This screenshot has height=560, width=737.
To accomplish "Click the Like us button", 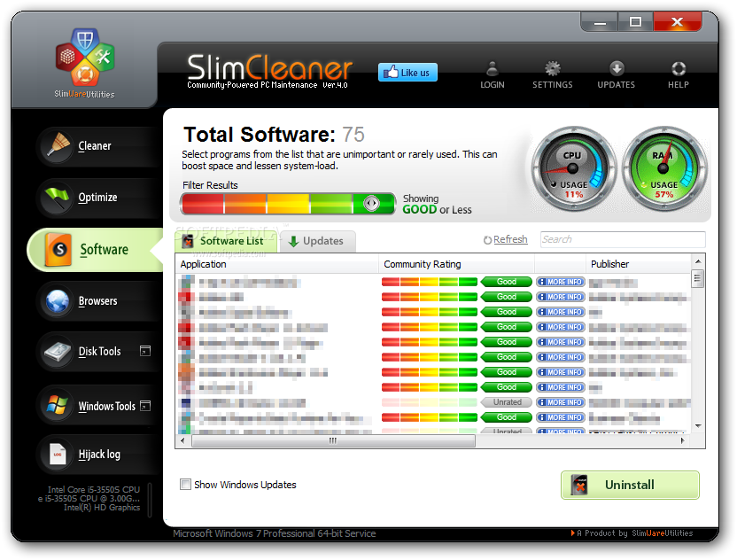I will (x=407, y=73).
